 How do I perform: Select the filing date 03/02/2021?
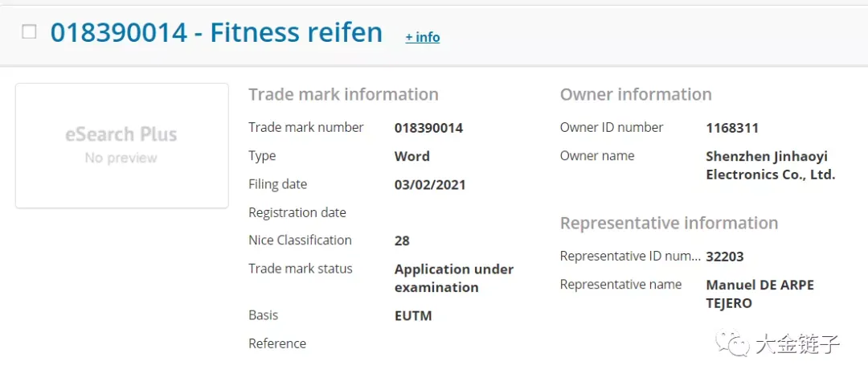pos(430,184)
